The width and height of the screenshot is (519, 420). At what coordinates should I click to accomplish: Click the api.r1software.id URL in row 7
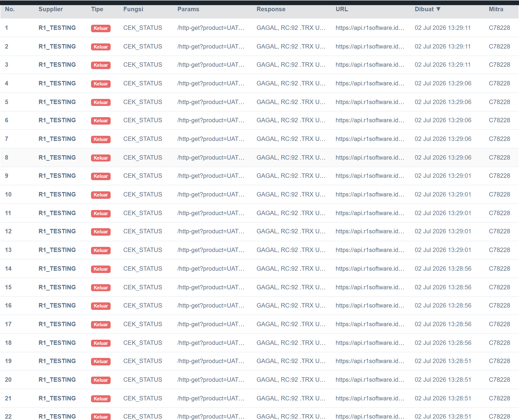click(370, 139)
